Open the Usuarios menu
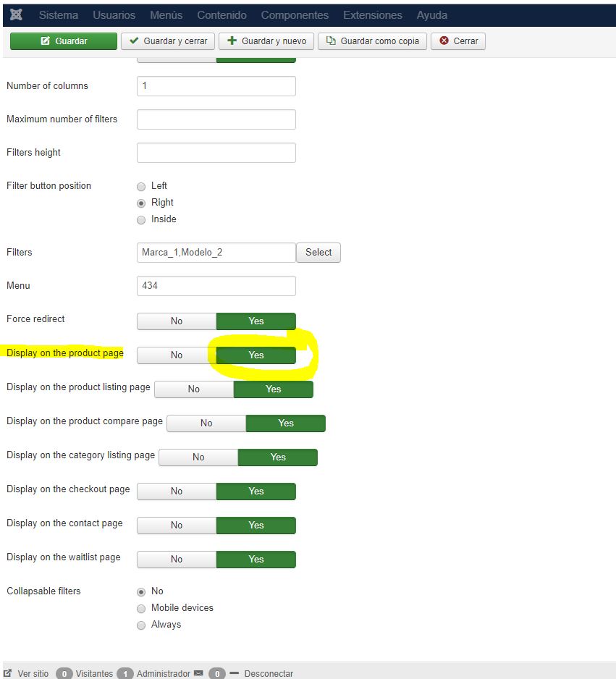Screen dimensions: 616x679 tap(114, 15)
